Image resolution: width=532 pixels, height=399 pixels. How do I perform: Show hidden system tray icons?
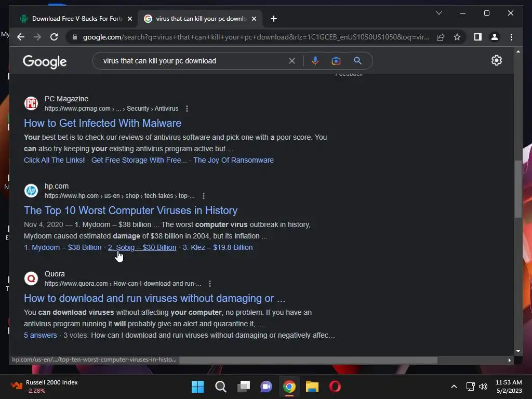tap(454, 387)
